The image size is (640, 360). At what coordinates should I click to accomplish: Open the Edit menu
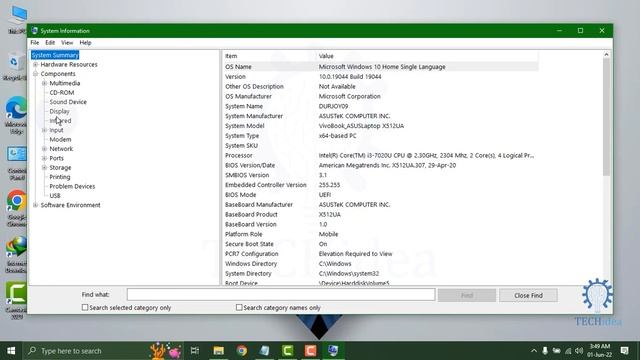pyautogui.click(x=50, y=42)
